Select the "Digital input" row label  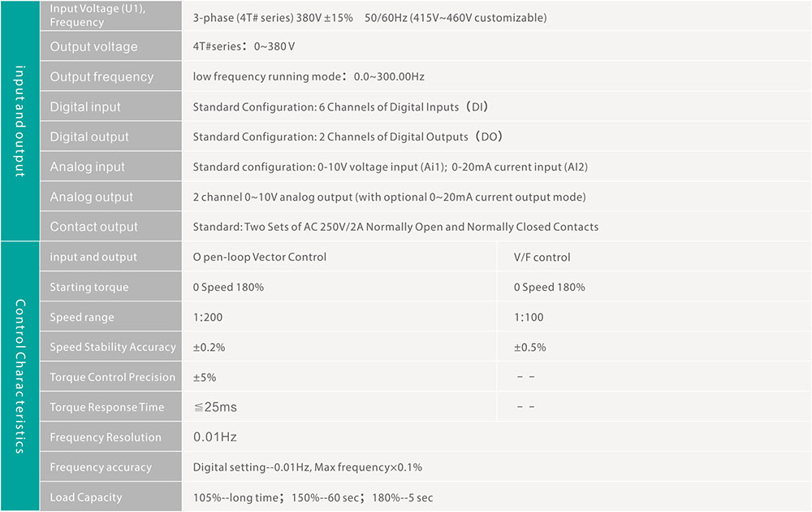[85, 106]
